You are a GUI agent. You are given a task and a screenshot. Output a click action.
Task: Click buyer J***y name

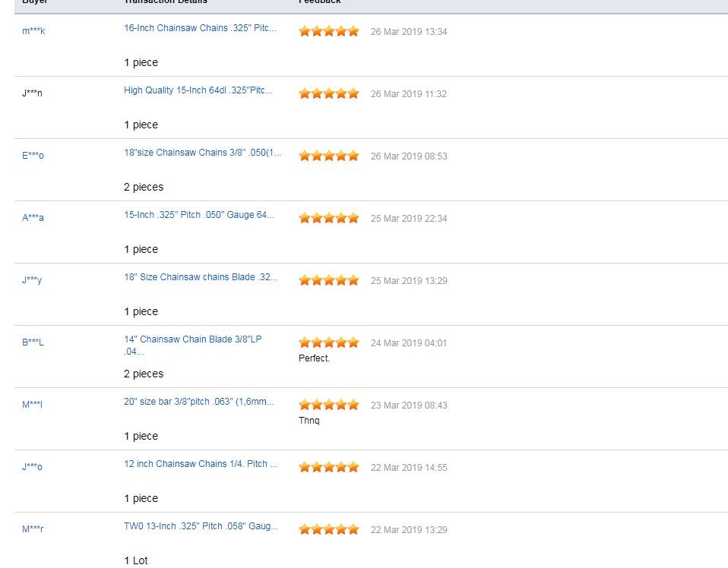(x=32, y=279)
